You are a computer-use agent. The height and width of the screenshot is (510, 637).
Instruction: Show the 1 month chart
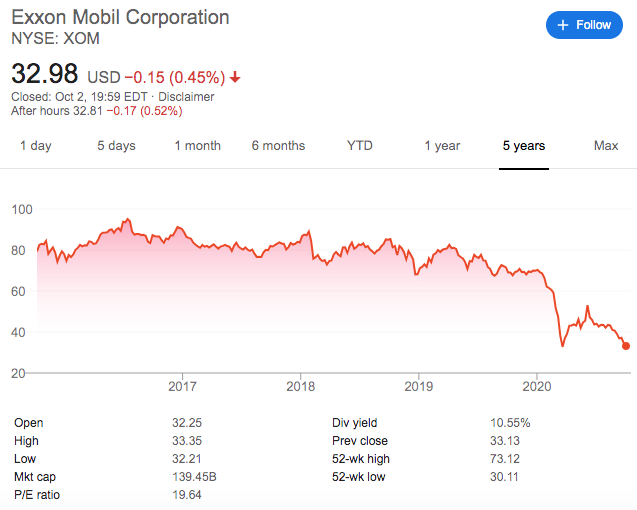click(197, 145)
